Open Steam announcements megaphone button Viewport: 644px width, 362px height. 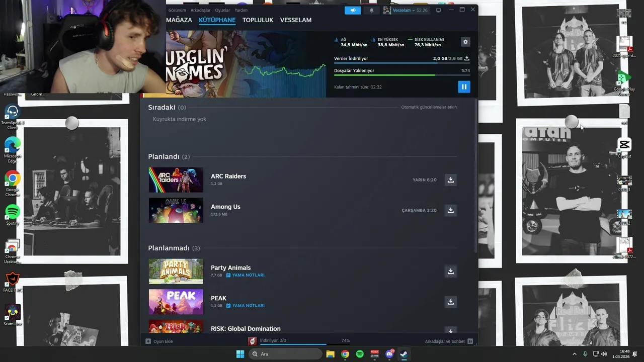353,10
